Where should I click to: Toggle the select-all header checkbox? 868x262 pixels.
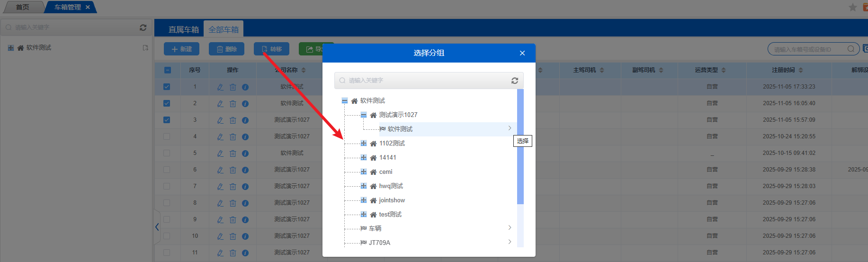coord(167,70)
